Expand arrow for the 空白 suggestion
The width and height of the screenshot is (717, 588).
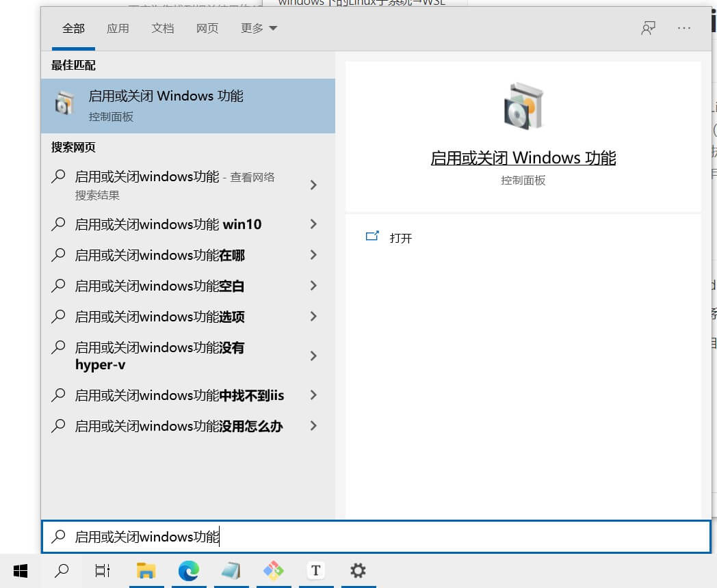click(313, 286)
